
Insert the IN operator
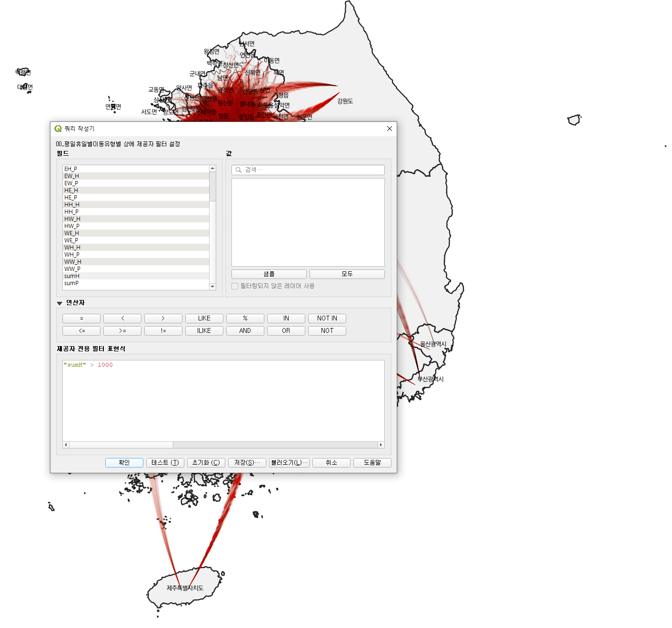pos(286,319)
